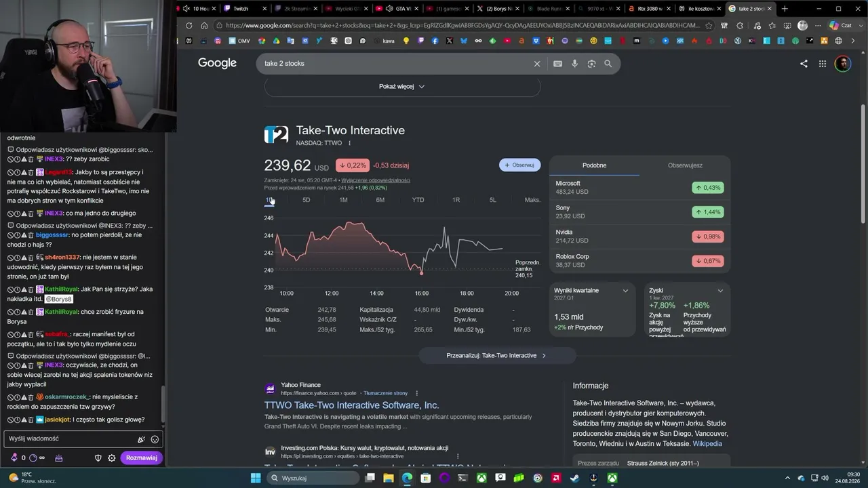Show more bookmarks with the bar chevron
This screenshot has height=488, width=868.
[x=852, y=41]
